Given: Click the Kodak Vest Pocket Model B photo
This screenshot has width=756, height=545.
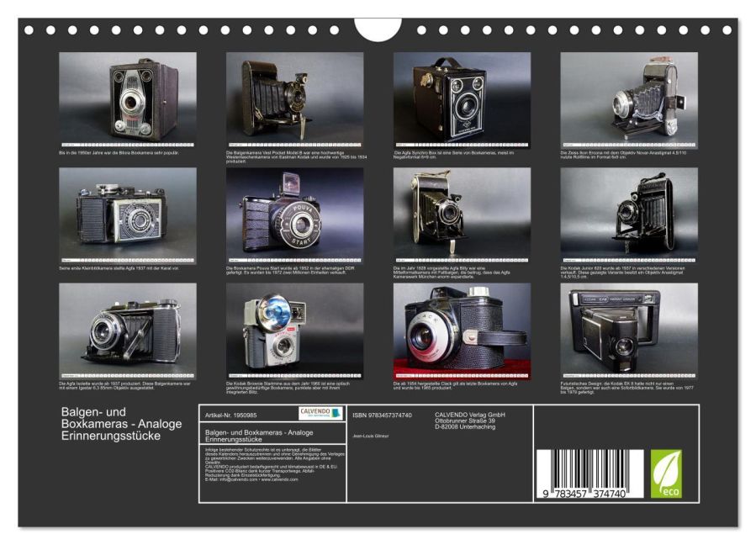Looking at the screenshot, I should (x=294, y=100).
